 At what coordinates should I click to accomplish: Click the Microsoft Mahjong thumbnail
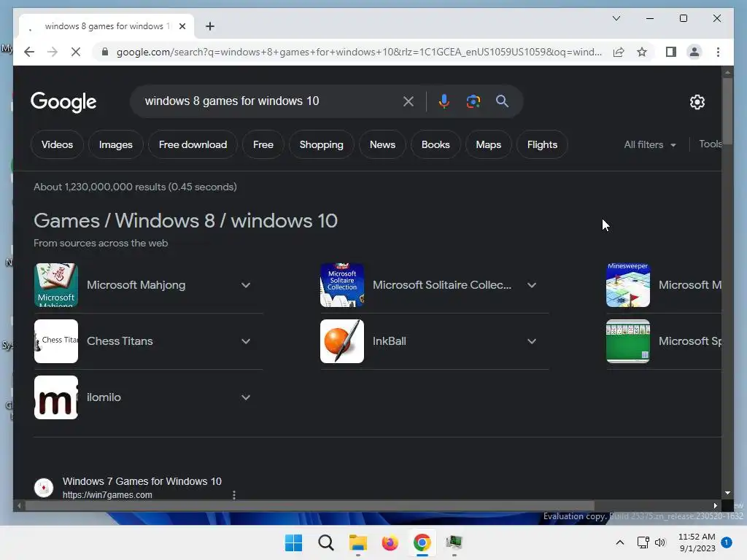56,285
